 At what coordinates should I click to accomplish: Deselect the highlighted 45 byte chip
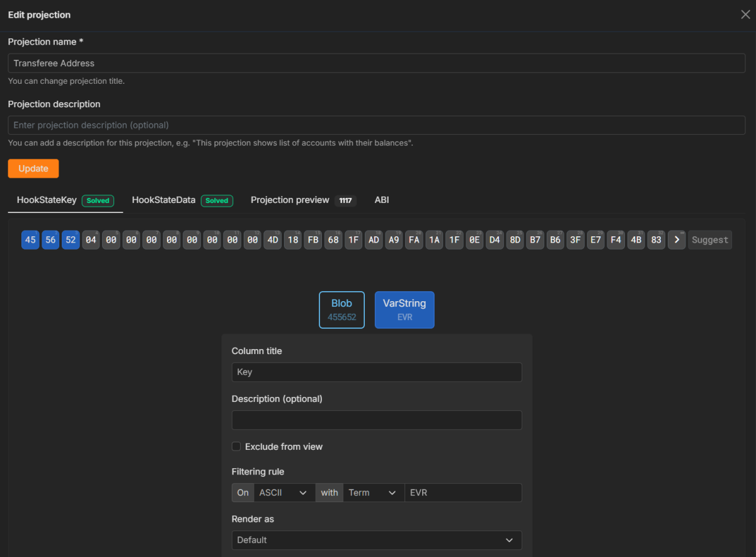[30, 239]
